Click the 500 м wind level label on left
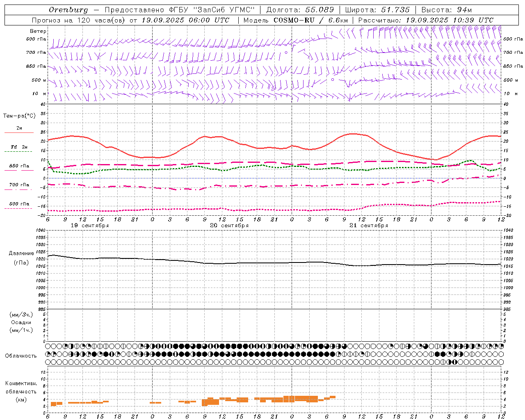525x420 pixels. pyautogui.click(x=39, y=80)
